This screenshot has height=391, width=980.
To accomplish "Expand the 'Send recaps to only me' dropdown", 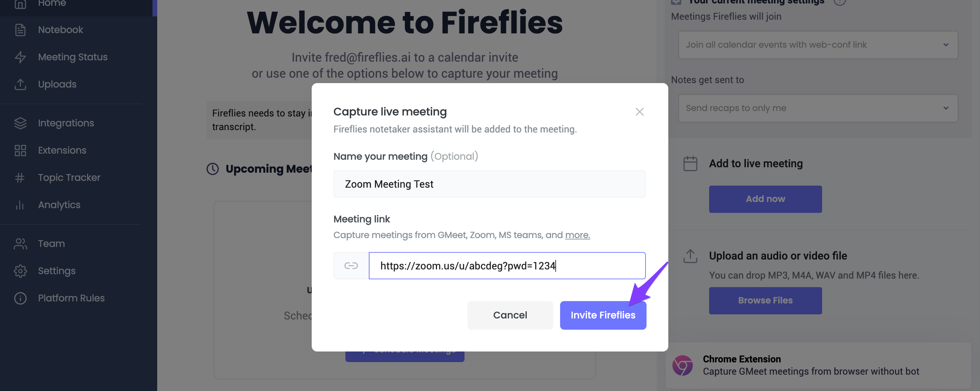I will (x=818, y=108).
